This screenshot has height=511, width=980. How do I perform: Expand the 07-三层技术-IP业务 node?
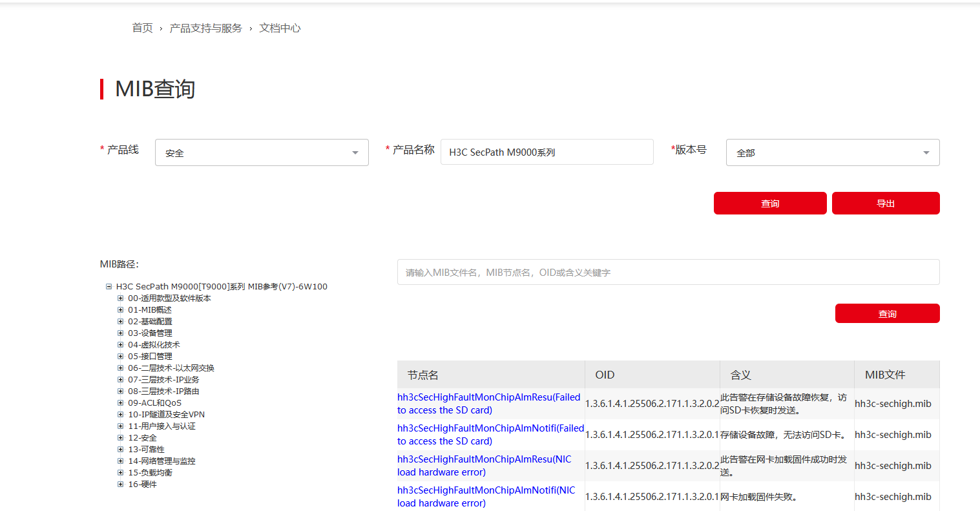[x=120, y=380]
